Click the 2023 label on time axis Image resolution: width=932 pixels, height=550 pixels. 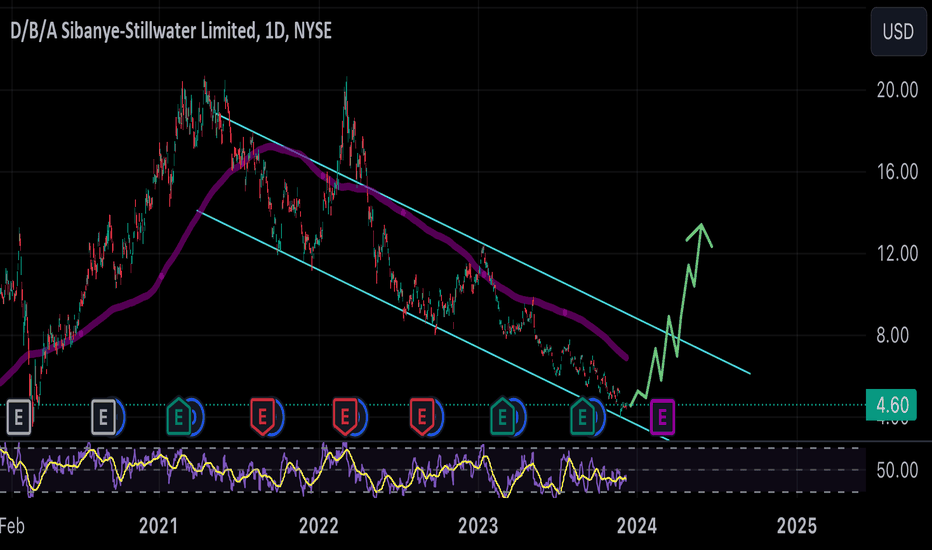478,526
